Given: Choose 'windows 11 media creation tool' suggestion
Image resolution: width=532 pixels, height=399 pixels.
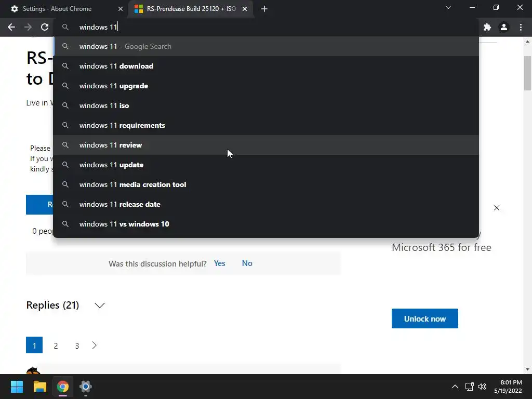Looking at the screenshot, I should (266, 184).
